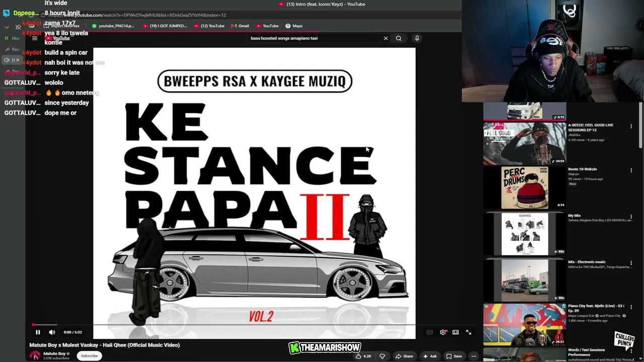Dislike the video with thumbs down
The height and width of the screenshot is (362, 644).
pos(382,356)
